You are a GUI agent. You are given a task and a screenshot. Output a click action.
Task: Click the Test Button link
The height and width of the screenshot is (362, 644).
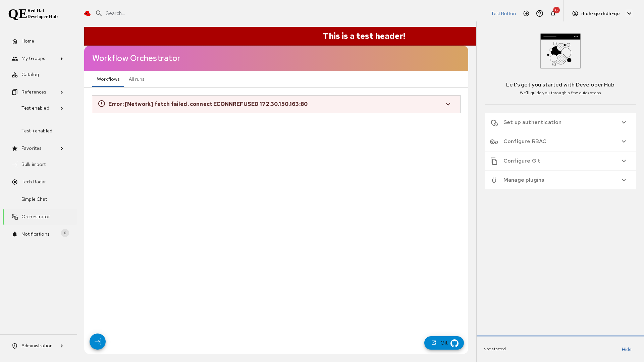[x=503, y=13]
